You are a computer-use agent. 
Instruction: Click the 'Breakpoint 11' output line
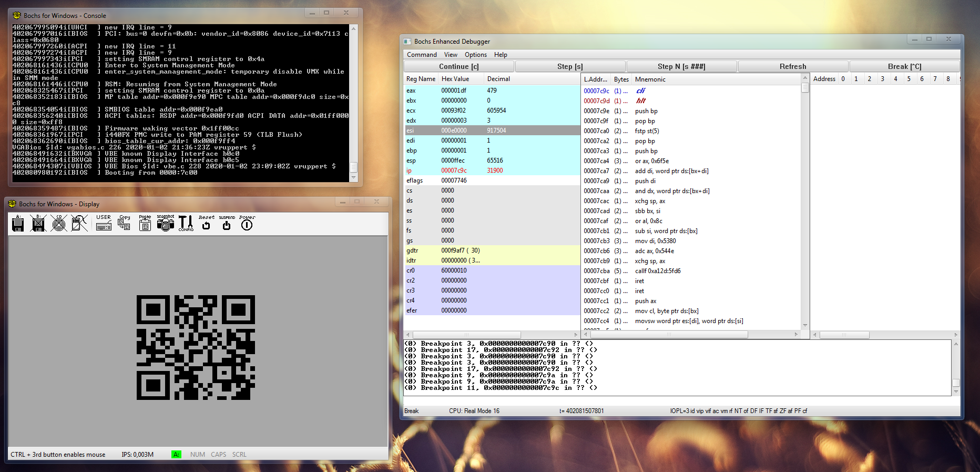[501, 388]
